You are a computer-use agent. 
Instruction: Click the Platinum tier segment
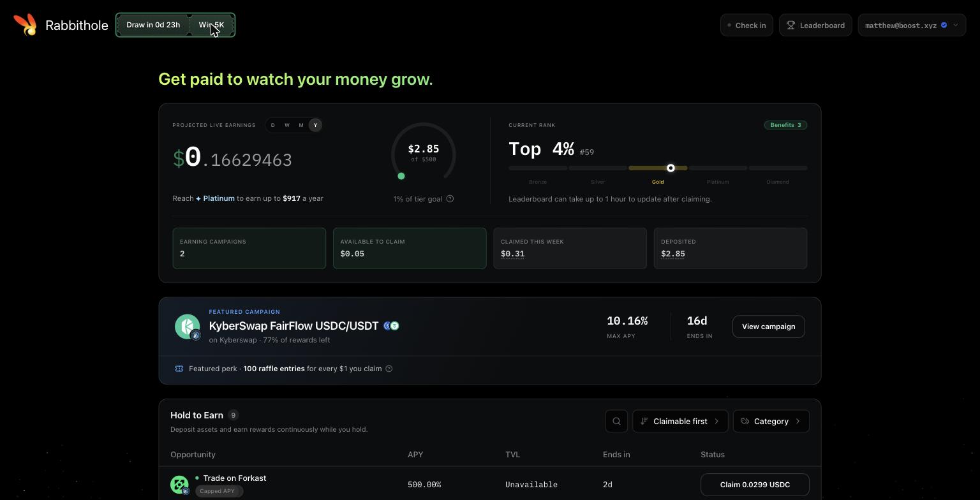[x=718, y=168]
